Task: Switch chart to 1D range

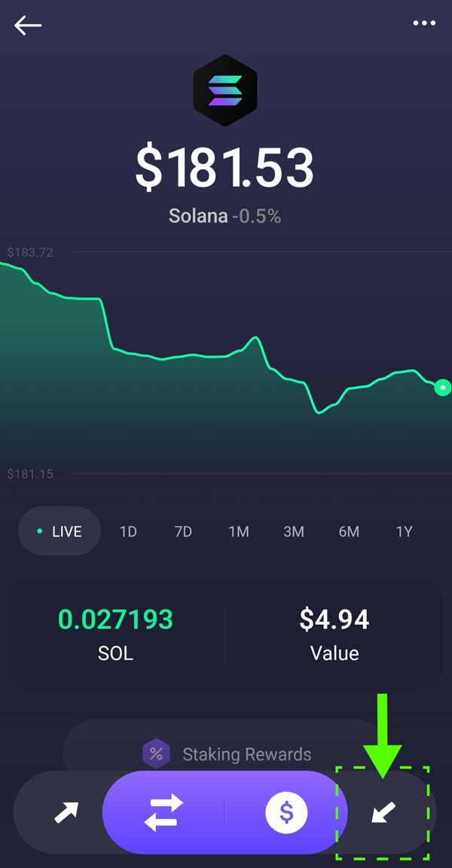Action: (128, 531)
